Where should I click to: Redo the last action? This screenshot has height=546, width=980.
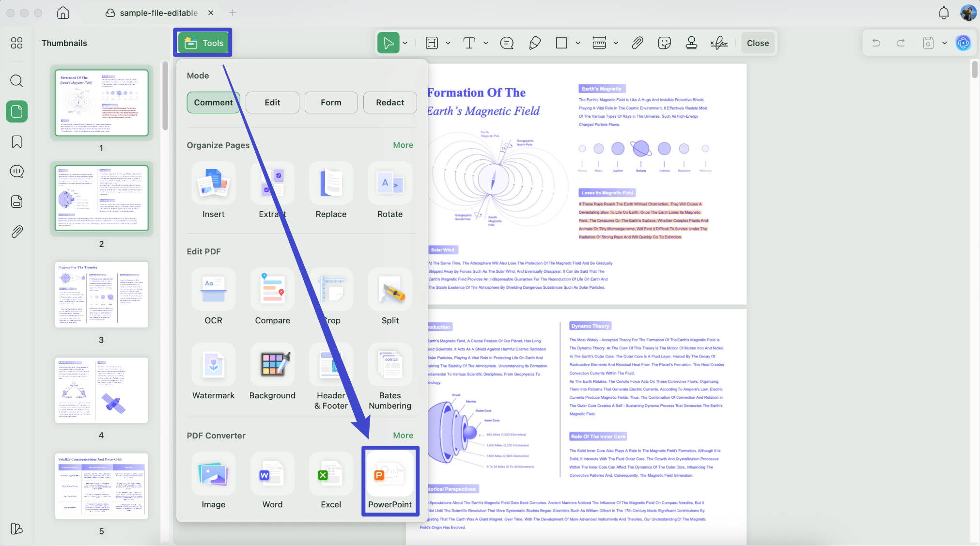click(901, 43)
